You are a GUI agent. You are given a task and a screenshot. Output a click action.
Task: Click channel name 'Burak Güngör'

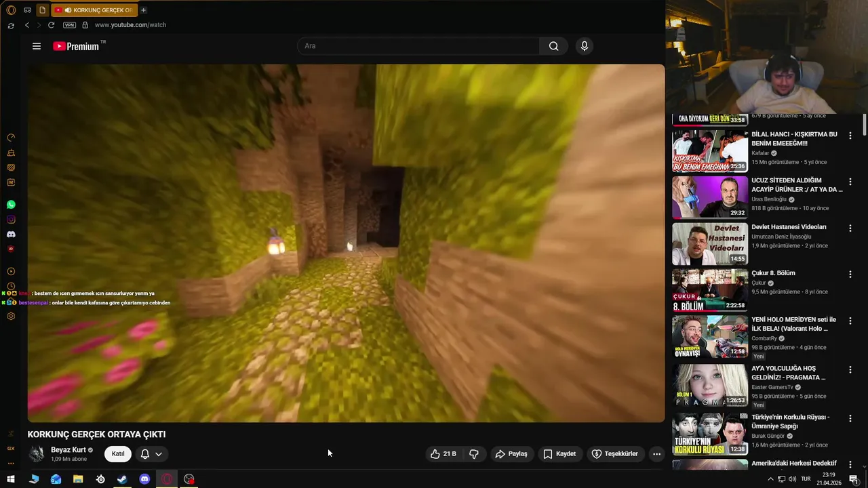(768, 436)
